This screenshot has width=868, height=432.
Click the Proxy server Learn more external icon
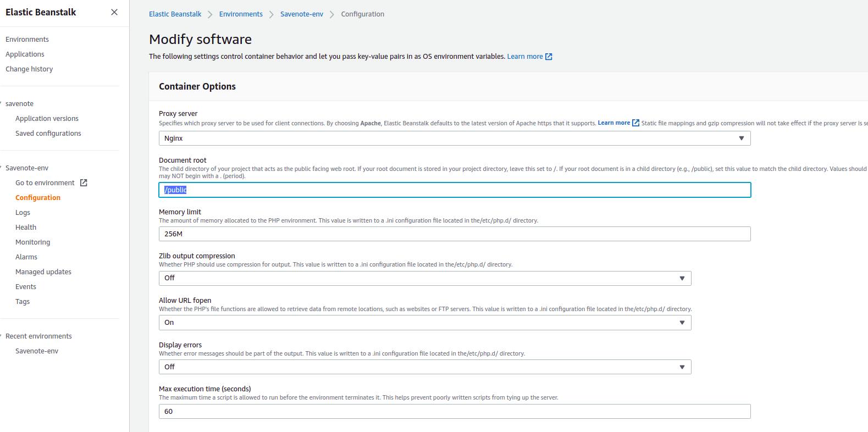pos(635,123)
